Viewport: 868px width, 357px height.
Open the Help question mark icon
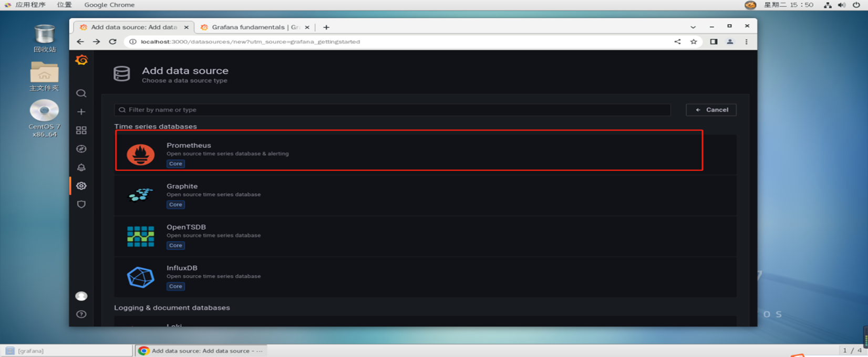(81, 314)
